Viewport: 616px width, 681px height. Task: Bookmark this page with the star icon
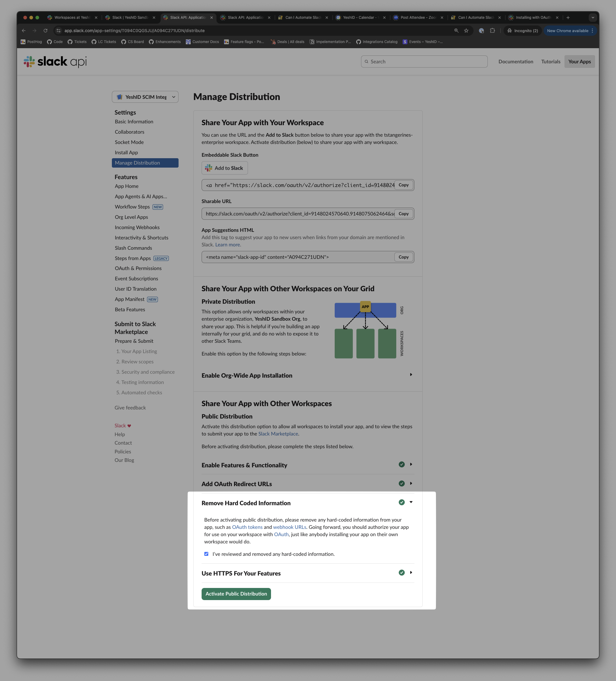[x=466, y=31]
